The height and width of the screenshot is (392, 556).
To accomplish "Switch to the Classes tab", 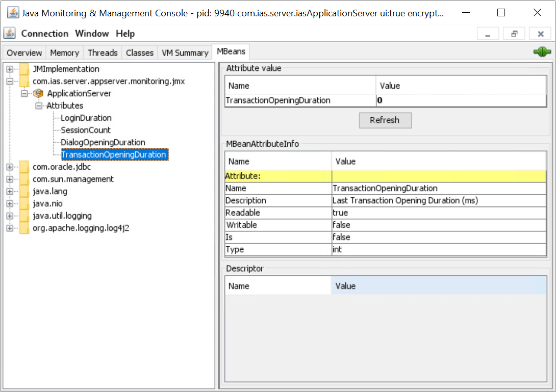I will (x=140, y=53).
